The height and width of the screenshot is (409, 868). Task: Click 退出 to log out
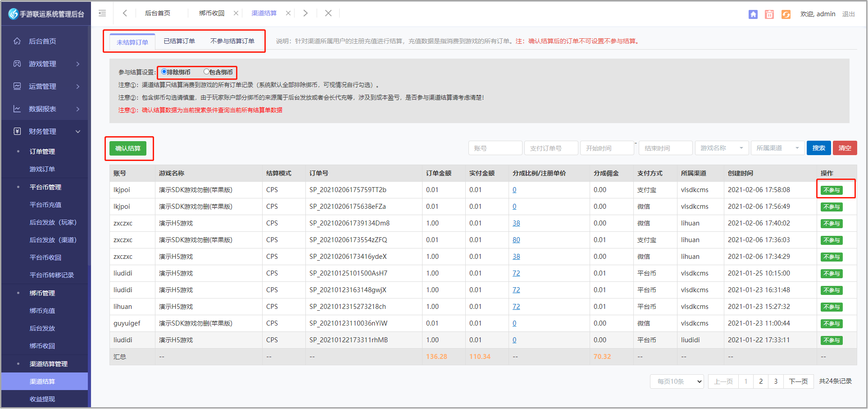[849, 14]
